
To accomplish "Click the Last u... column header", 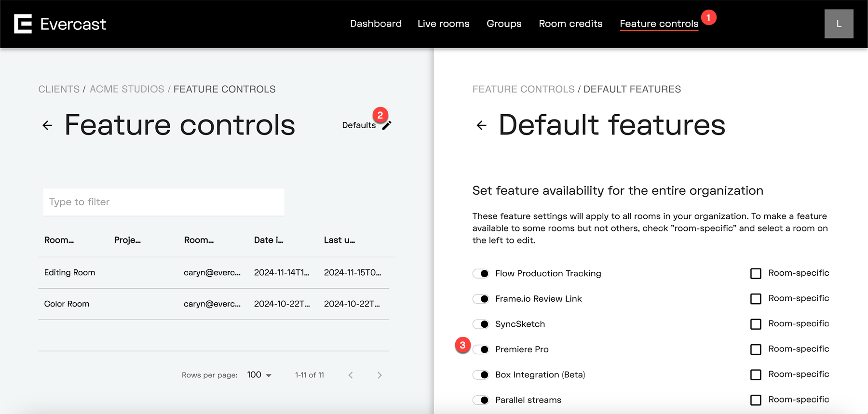I will 339,240.
